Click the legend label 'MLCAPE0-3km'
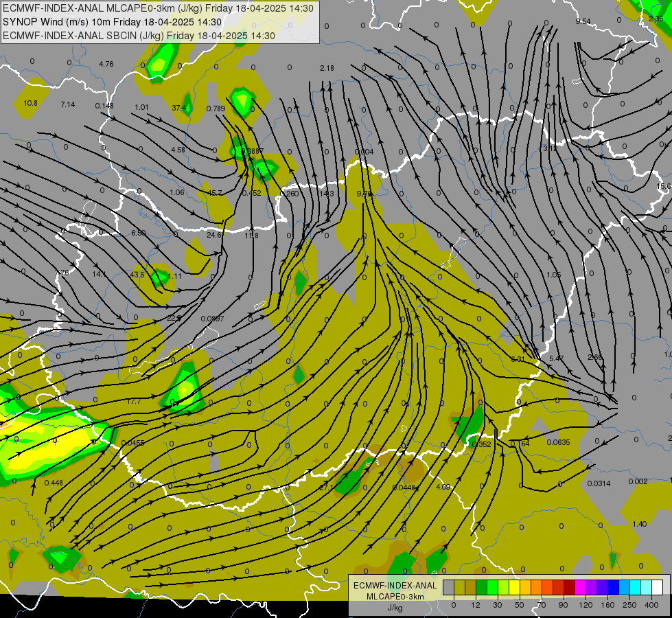The image size is (672, 618). click(395, 597)
